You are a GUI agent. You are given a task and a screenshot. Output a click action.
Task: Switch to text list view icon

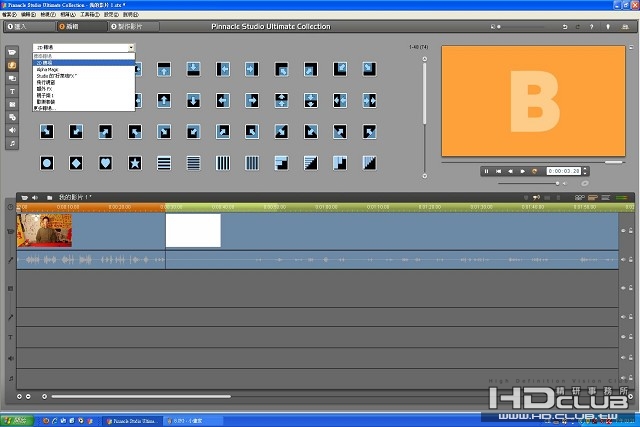pos(606,198)
